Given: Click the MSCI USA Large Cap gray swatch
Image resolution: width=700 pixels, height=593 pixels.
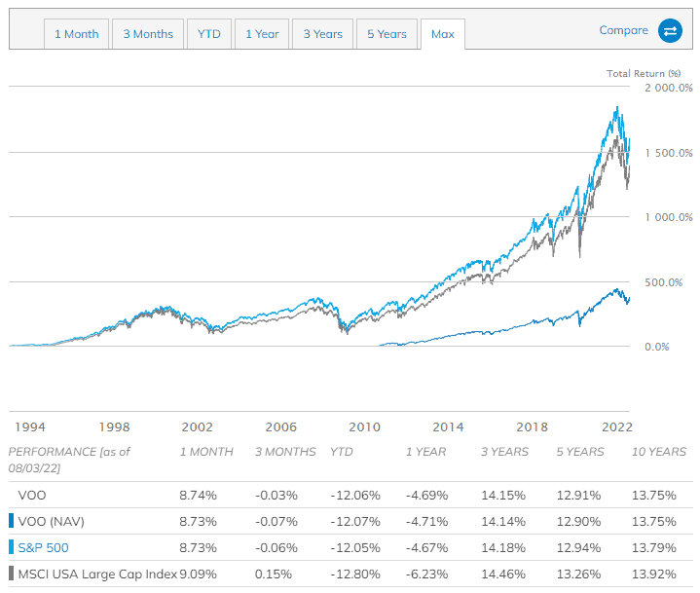Looking at the screenshot, I should (x=11, y=574).
